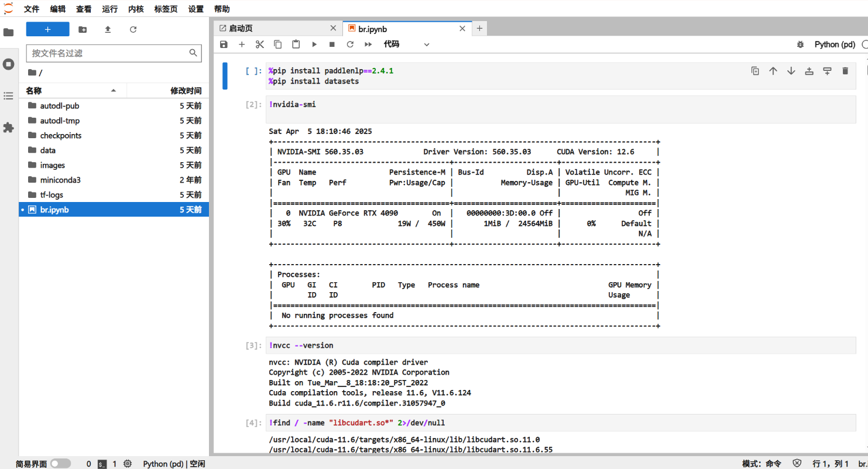Switch kernel via Python (pd) button

pyautogui.click(x=835, y=44)
